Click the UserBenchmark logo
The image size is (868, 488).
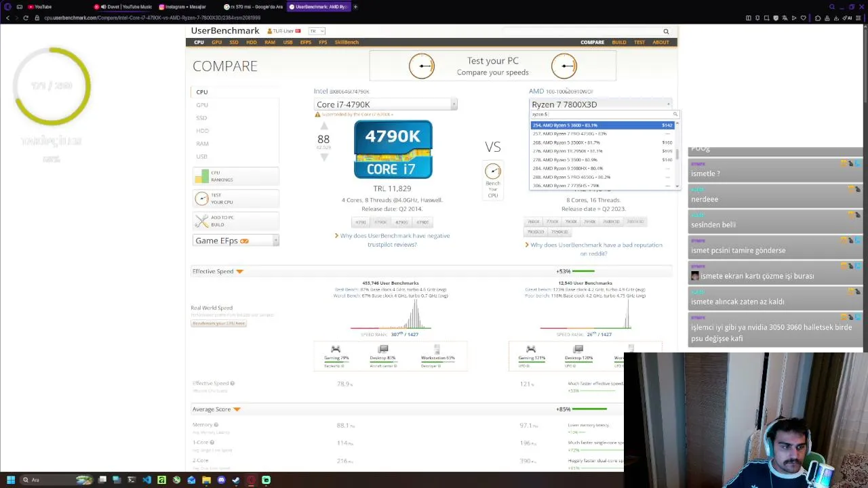coord(225,30)
